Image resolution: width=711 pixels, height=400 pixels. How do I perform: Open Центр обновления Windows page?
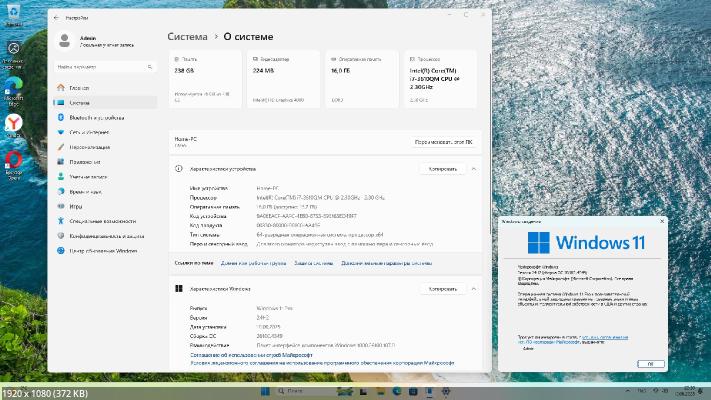[103, 251]
